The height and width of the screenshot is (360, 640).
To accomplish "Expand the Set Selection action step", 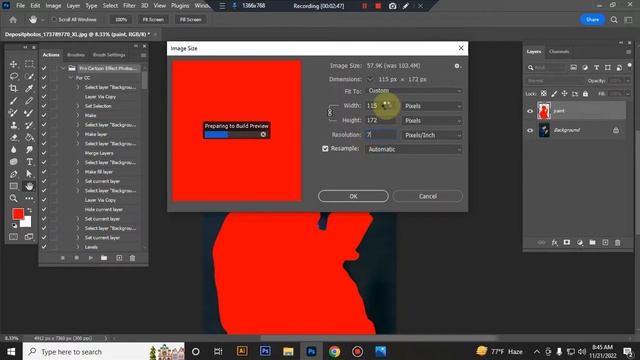I will pos(78,106).
